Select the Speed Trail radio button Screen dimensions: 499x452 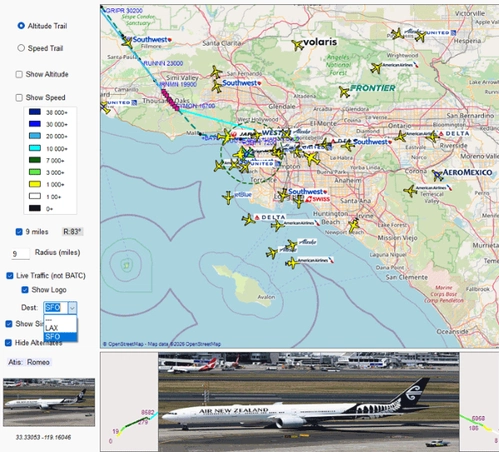(21, 48)
